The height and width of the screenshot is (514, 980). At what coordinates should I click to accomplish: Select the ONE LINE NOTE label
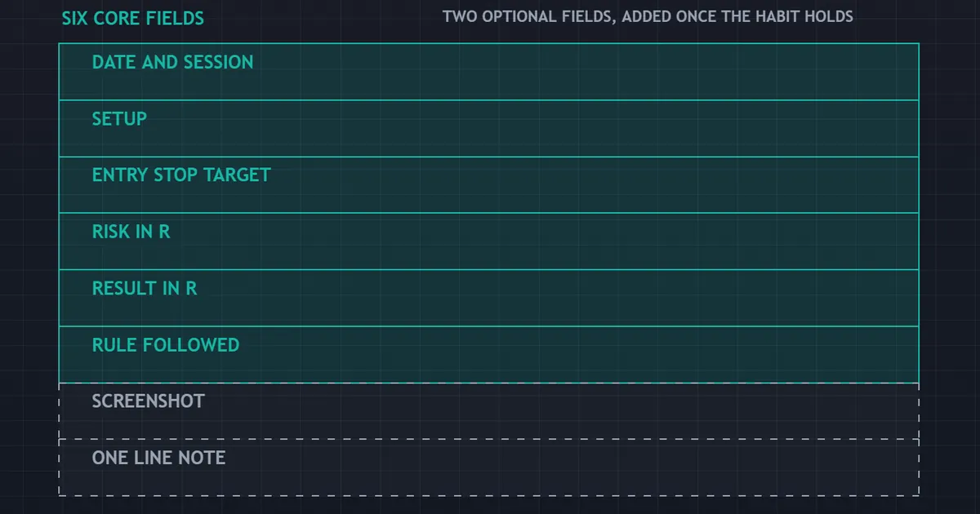[158, 458]
